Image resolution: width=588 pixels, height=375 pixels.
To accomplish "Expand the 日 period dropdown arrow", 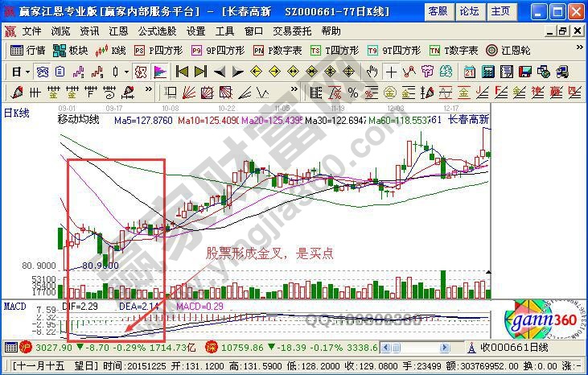I will pos(27,71).
